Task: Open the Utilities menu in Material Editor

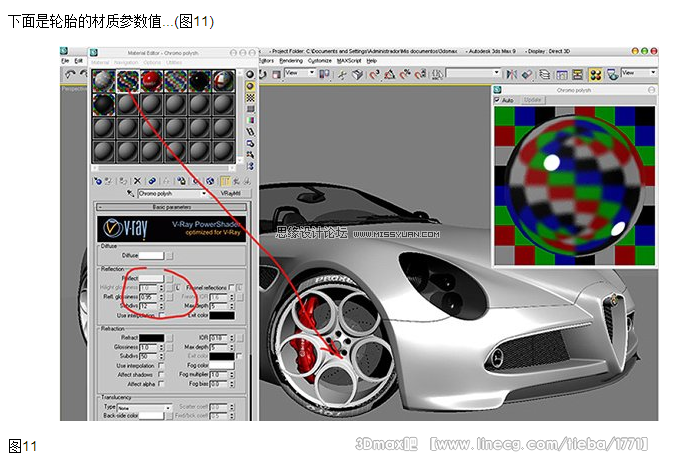Action: (174, 63)
